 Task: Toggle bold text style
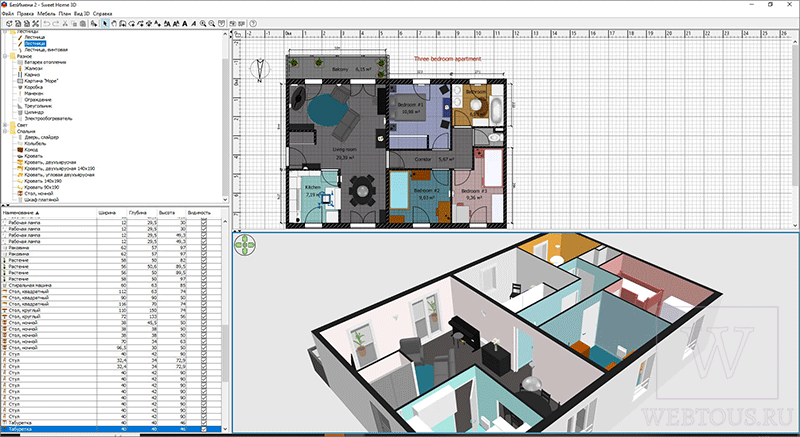[x=185, y=23]
